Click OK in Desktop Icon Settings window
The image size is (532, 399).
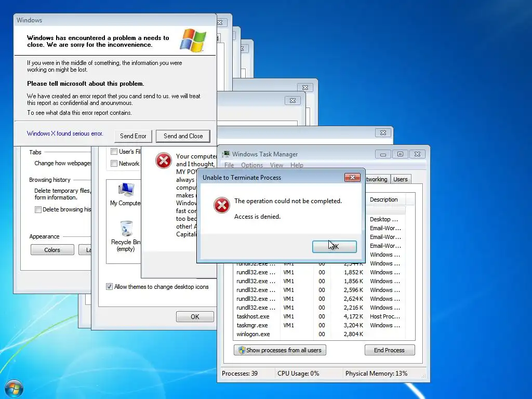(x=195, y=316)
